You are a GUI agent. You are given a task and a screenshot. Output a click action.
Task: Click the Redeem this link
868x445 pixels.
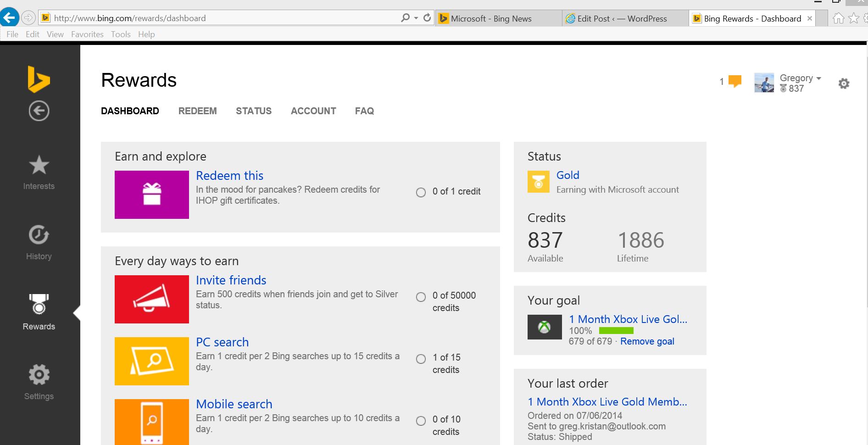229,176
